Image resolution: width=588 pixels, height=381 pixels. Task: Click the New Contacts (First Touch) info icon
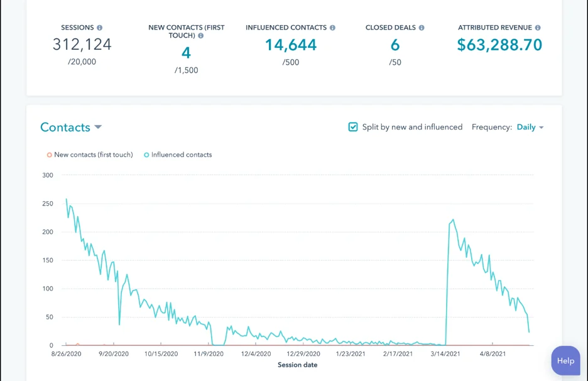coord(201,36)
